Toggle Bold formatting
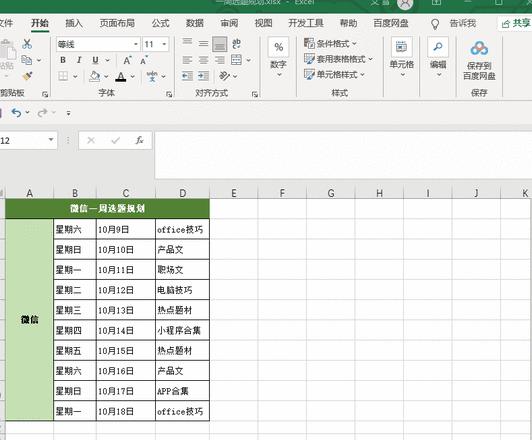The width and height of the screenshot is (532, 440). coord(63,60)
